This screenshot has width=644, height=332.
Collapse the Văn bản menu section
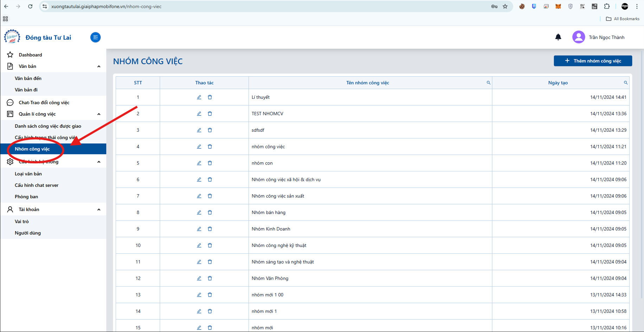tap(99, 66)
